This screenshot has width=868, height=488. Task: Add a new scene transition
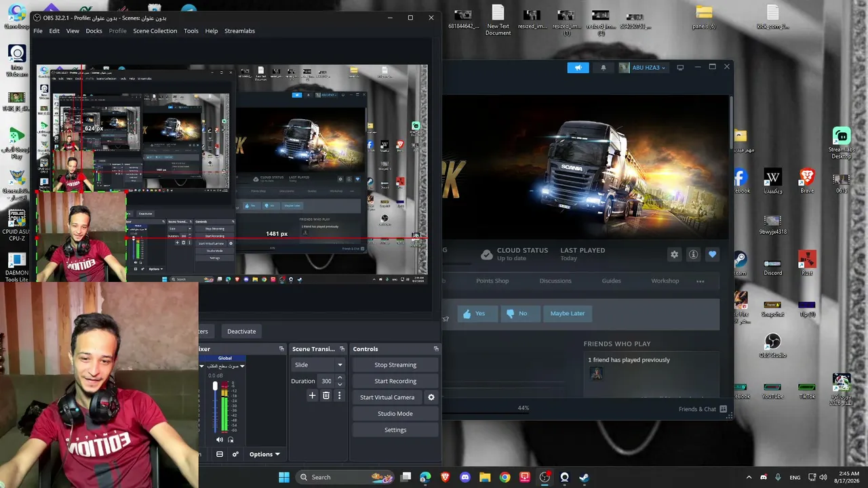pyautogui.click(x=312, y=395)
